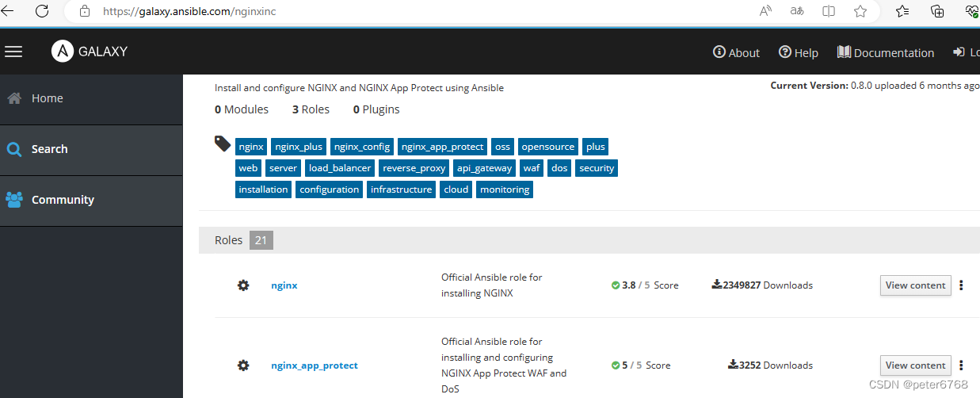Image resolution: width=980 pixels, height=398 pixels.
Task: Open Community in the sidebar
Action: [x=91, y=200]
